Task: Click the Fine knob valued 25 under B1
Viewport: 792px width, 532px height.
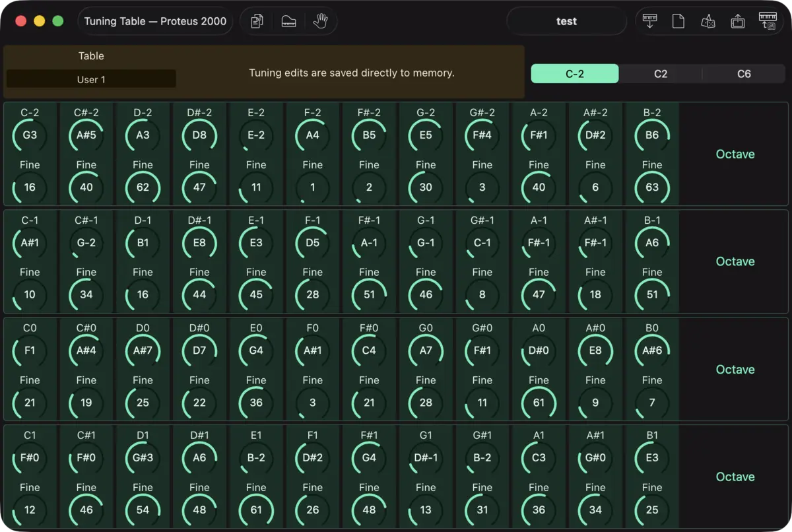Action: [652, 510]
